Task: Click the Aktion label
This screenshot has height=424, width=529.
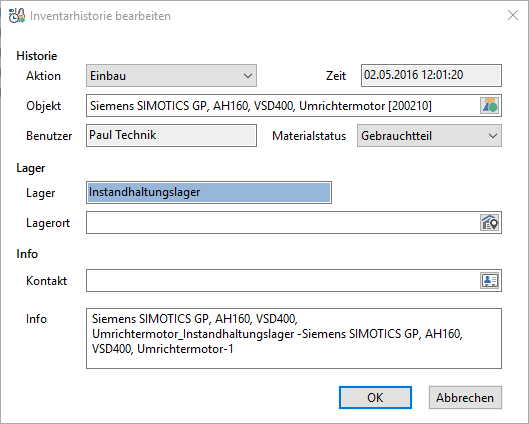Action: [x=44, y=76]
